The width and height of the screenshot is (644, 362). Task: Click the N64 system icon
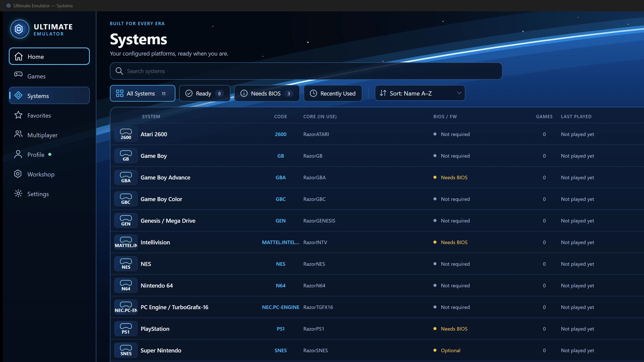126,285
